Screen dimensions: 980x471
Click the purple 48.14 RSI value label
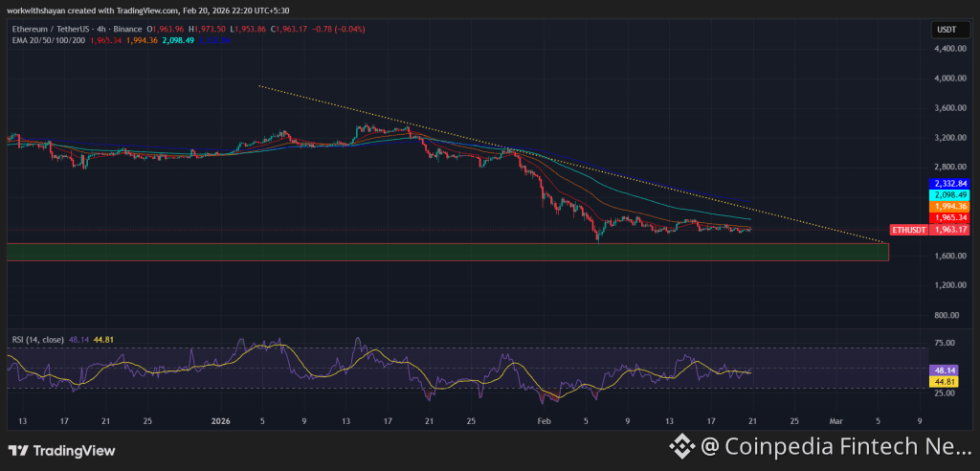tap(944, 370)
